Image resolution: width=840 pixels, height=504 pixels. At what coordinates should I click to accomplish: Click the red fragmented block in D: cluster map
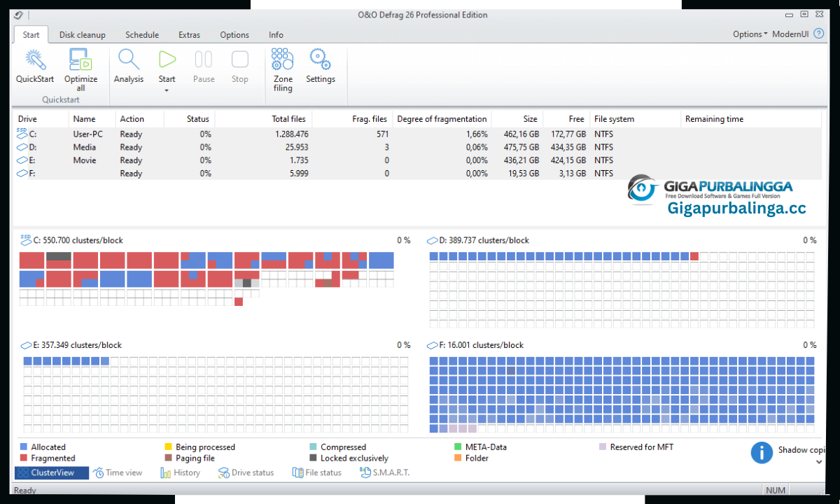(x=694, y=256)
